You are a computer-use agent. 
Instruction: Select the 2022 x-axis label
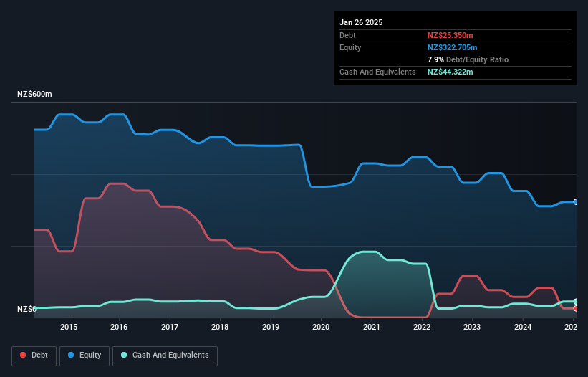click(x=422, y=328)
